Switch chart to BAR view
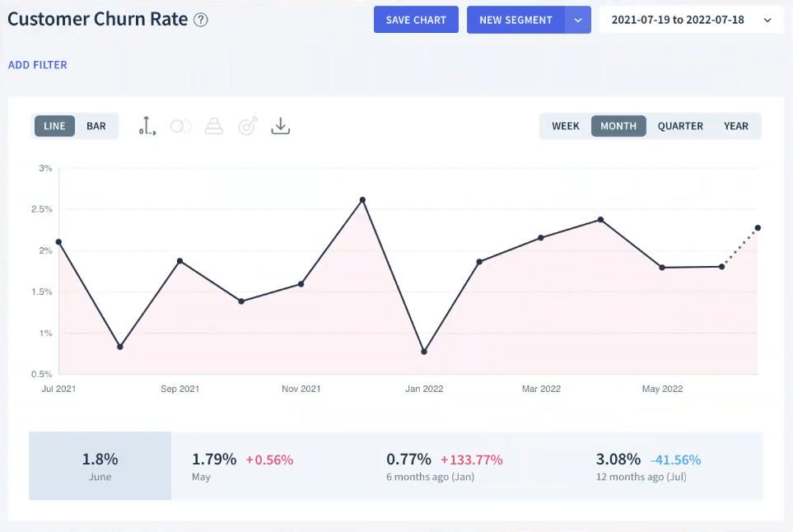Screen dimensions: 793x532 coord(96,126)
